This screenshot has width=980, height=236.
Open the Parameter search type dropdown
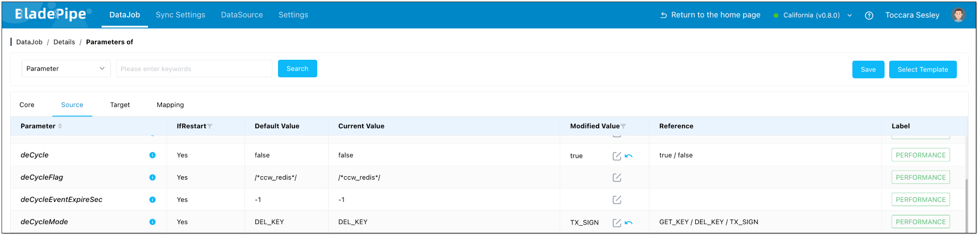click(66, 69)
